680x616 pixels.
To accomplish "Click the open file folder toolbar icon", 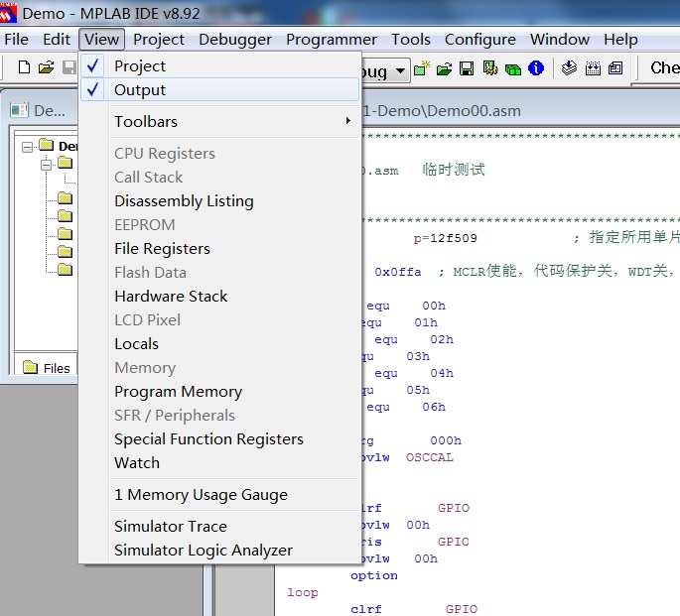I will pyautogui.click(x=46, y=67).
